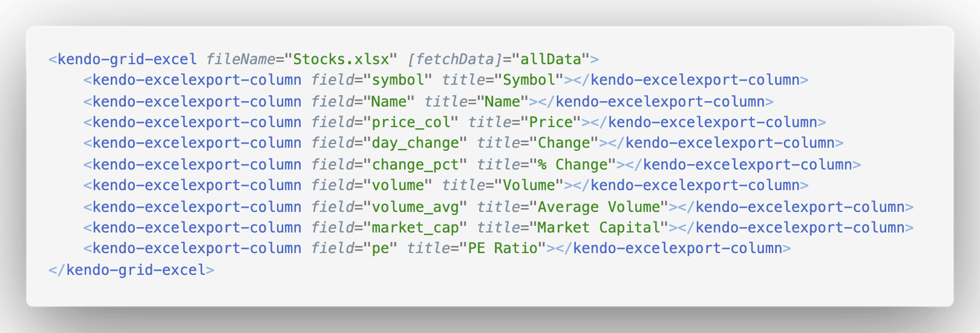Click the "day_change" field value
980x333 pixels.
click(415, 143)
